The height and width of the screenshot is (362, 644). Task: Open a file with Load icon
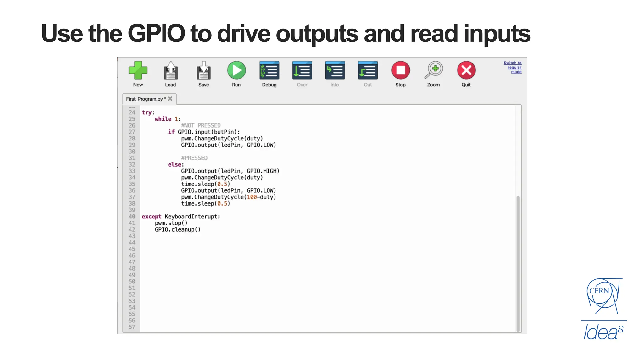click(x=170, y=70)
